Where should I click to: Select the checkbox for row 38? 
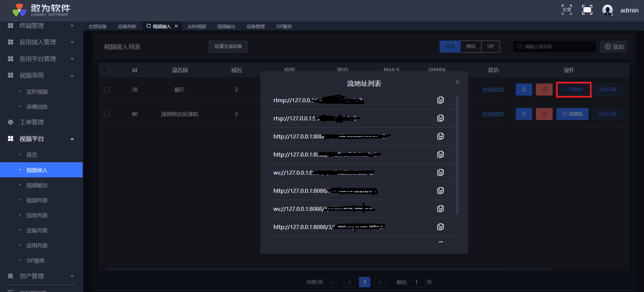tap(107, 90)
